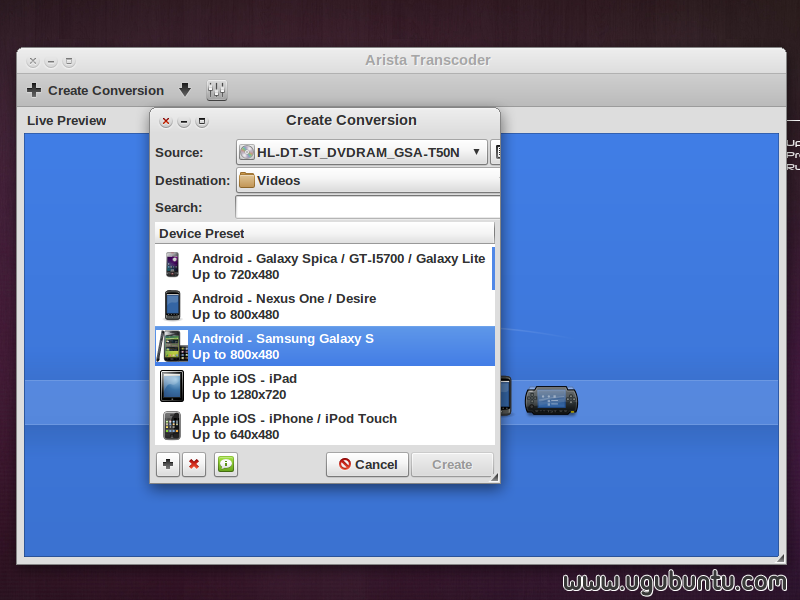The image size is (800, 600).
Task: Click the iPad tablet icon
Action: pyautogui.click(x=172, y=386)
